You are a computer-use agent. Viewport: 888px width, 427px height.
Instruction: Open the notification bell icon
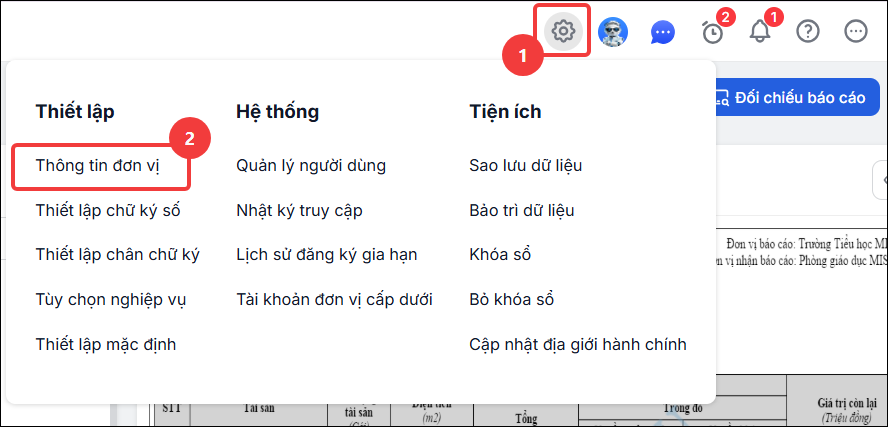pos(760,32)
